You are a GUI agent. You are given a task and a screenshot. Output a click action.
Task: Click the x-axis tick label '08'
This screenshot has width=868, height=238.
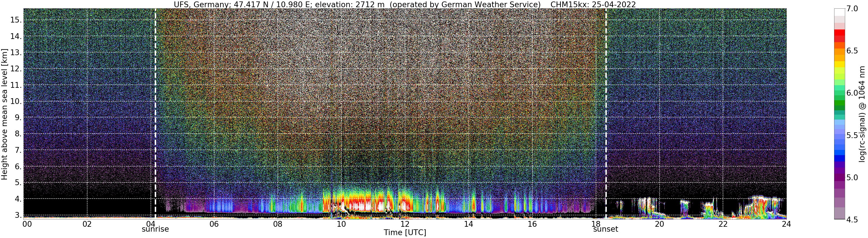(278, 224)
